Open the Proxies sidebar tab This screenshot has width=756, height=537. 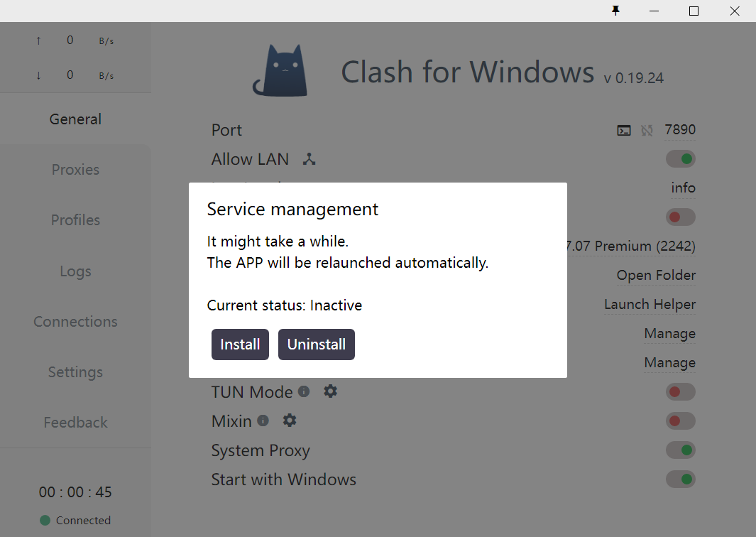[x=75, y=170]
